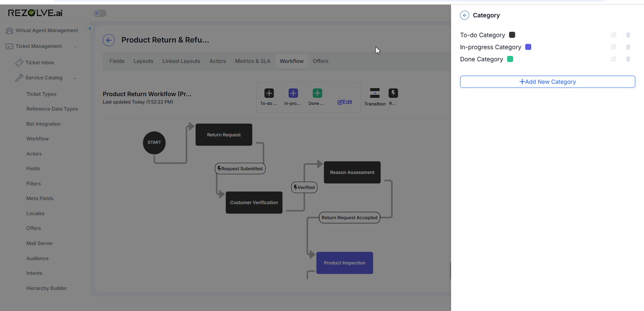This screenshot has height=311, width=644.
Task: Open Intents in sidebar
Action: coord(34,273)
